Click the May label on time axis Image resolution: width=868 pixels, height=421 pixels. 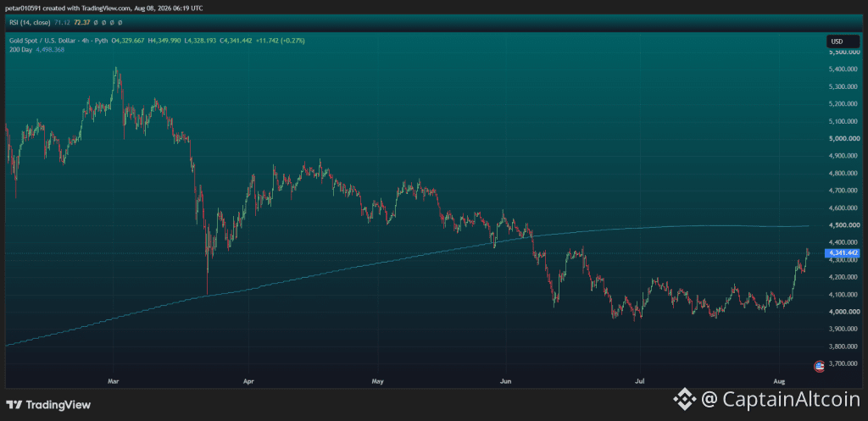[378, 381]
